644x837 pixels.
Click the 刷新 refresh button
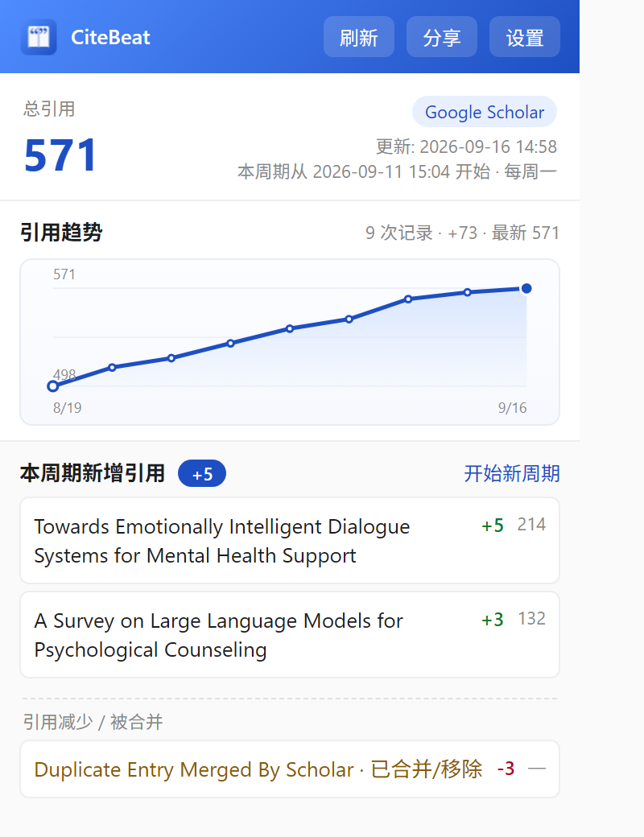point(359,37)
